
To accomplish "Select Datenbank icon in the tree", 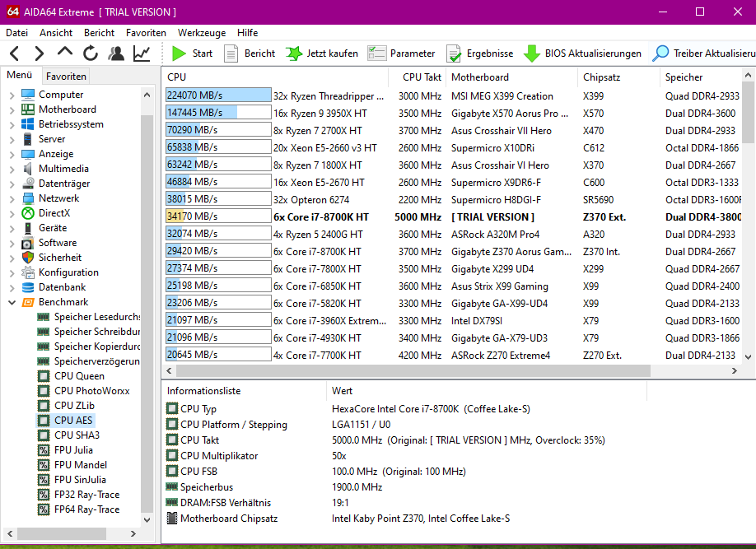I will tap(28, 287).
